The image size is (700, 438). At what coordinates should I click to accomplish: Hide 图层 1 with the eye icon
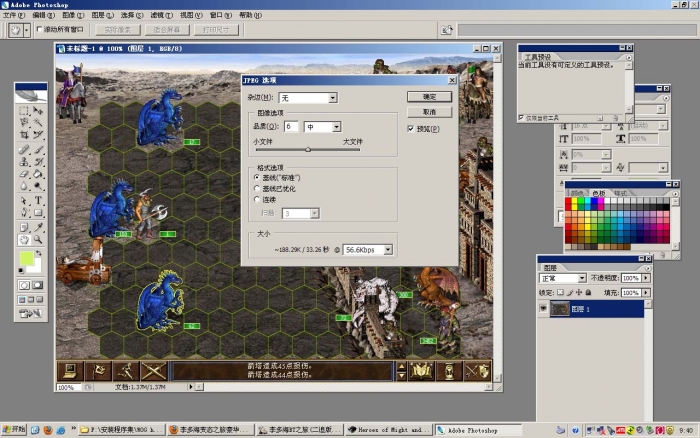tap(543, 309)
